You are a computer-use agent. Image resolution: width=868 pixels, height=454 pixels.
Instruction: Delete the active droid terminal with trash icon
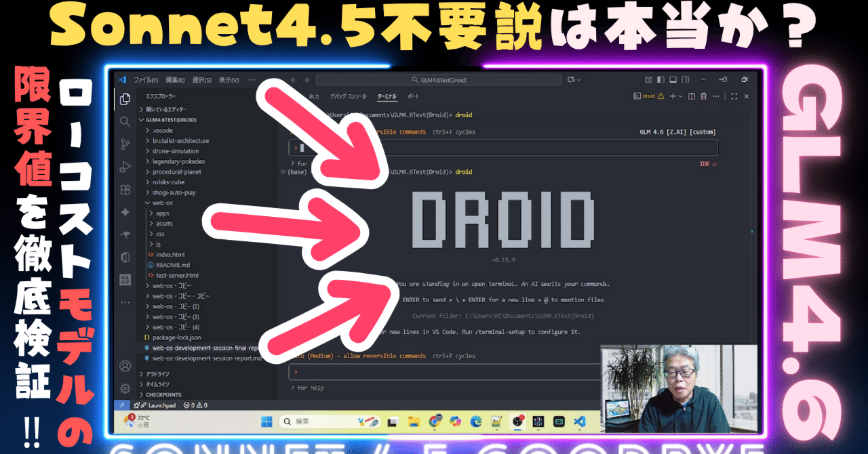point(703,96)
